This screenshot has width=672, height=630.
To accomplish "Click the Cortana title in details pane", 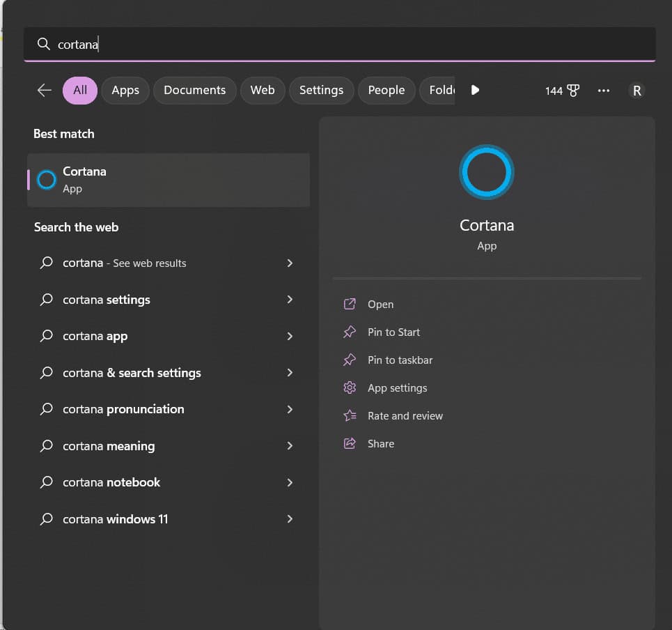I will point(487,225).
